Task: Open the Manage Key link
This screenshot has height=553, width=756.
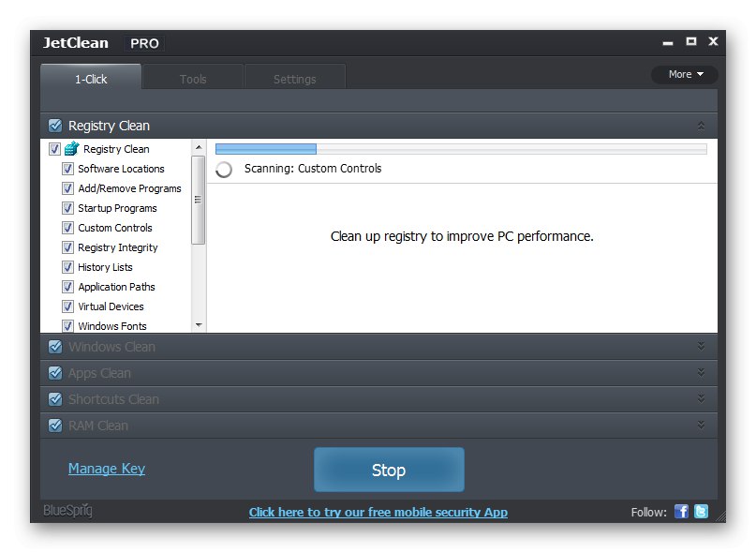Action: 107,468
